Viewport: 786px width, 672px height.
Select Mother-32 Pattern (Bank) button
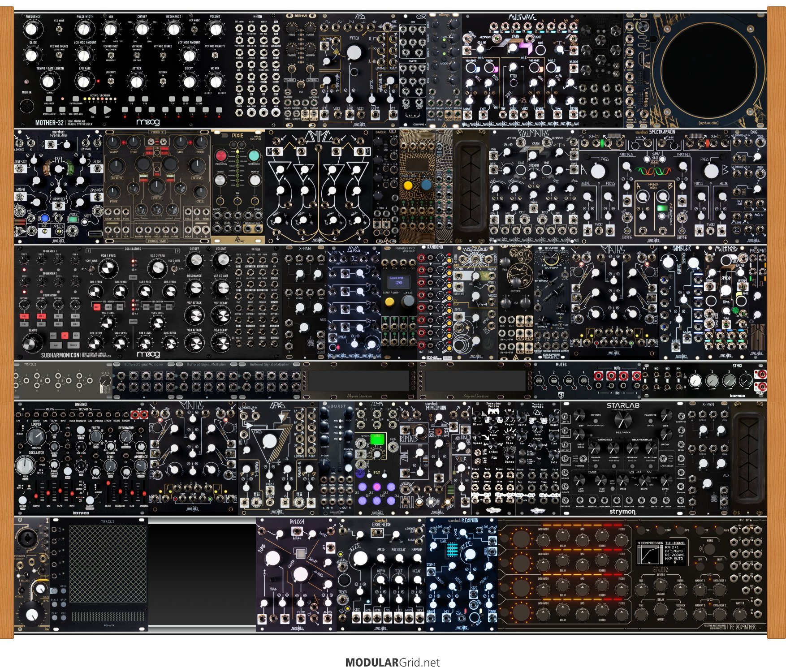click(x=75, y=99)
